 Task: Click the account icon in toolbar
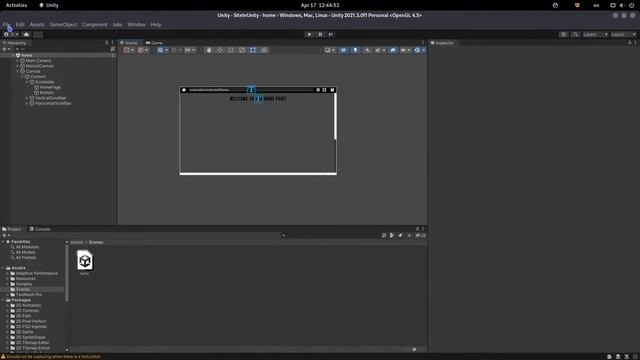[7, 34]
